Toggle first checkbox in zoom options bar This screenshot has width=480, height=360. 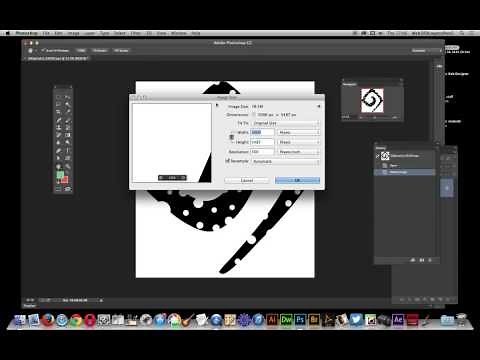pyautogui.click(x=44, y=50)
